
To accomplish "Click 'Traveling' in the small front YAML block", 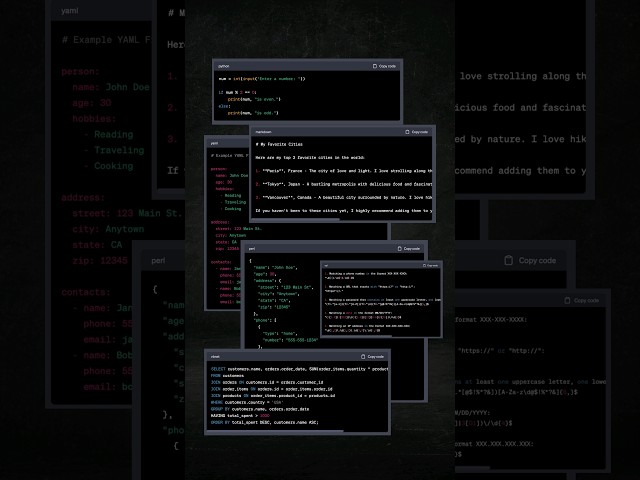I will [x=235, y=202].
